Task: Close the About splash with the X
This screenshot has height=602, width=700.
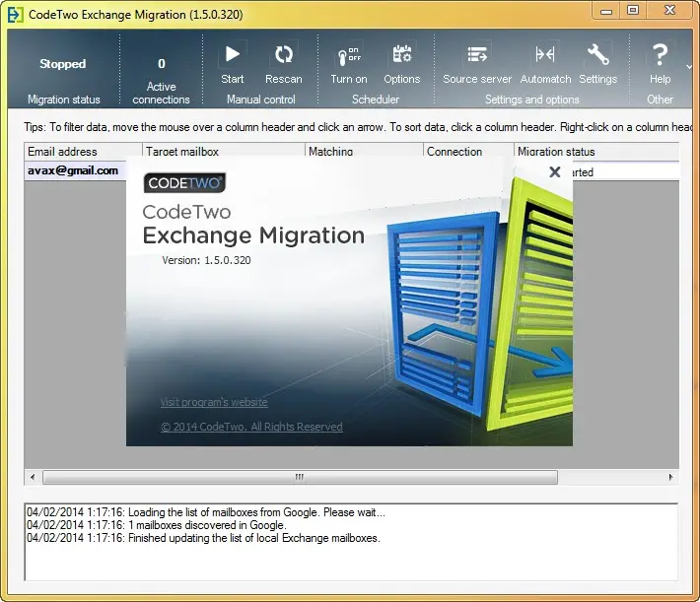Action: pyautogui.click(x=554, y=171)
